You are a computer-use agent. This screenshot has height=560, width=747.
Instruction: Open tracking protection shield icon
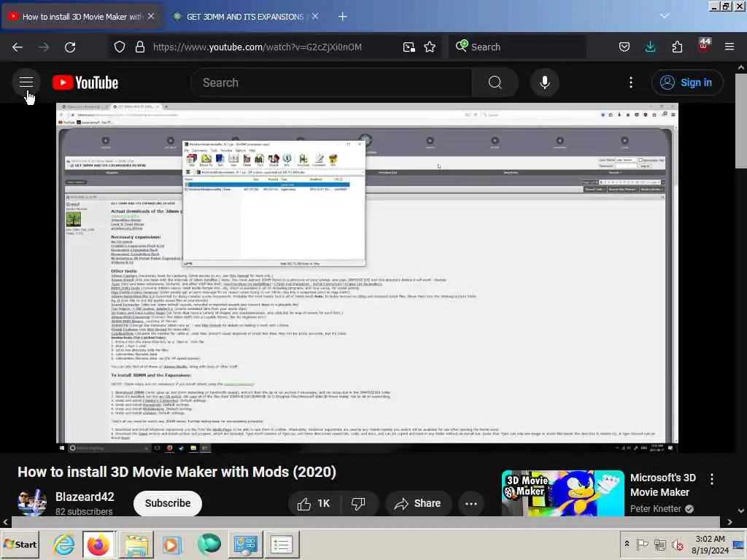click(x=120, y=47)
